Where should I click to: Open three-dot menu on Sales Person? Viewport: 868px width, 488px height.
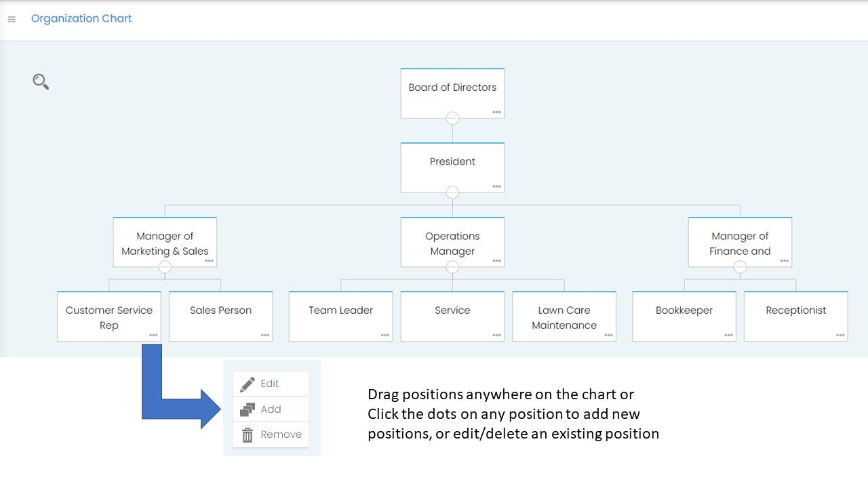coord(264,335)
